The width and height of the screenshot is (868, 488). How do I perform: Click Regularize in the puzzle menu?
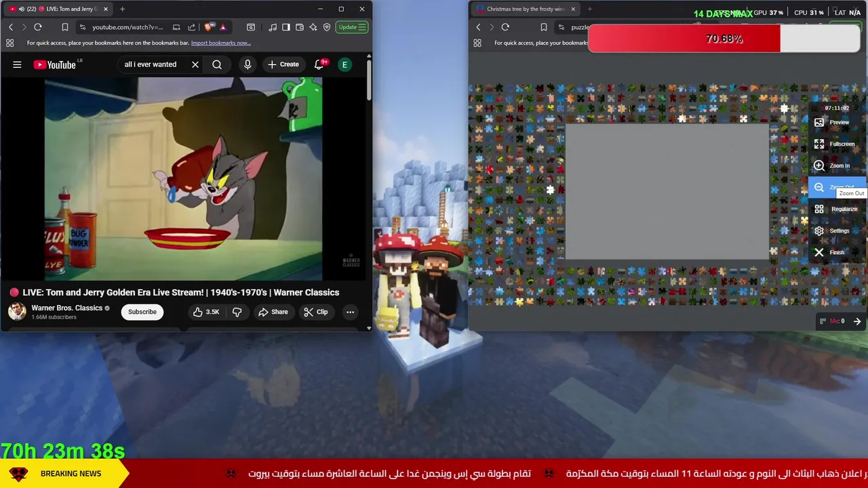coord(837,209)
